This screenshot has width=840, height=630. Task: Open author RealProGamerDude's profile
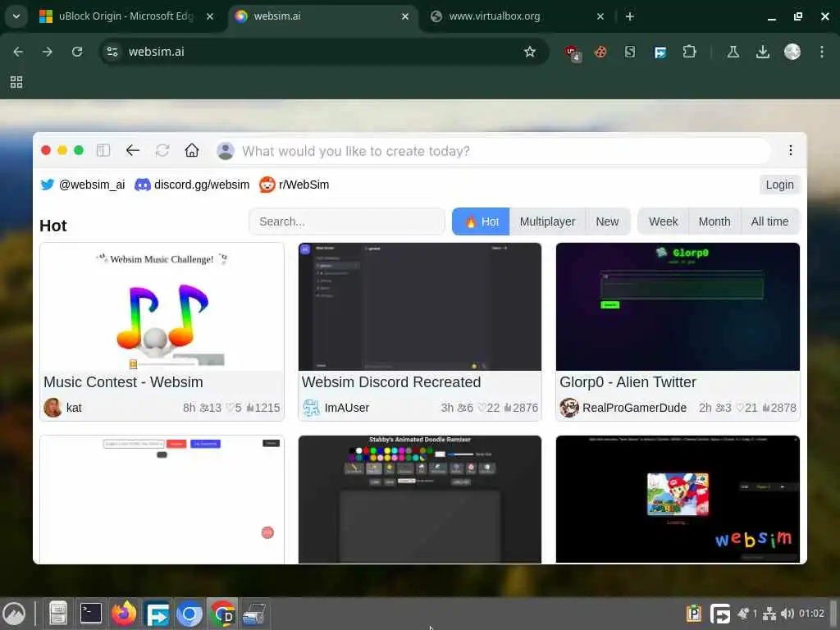[x=623, y=408]
